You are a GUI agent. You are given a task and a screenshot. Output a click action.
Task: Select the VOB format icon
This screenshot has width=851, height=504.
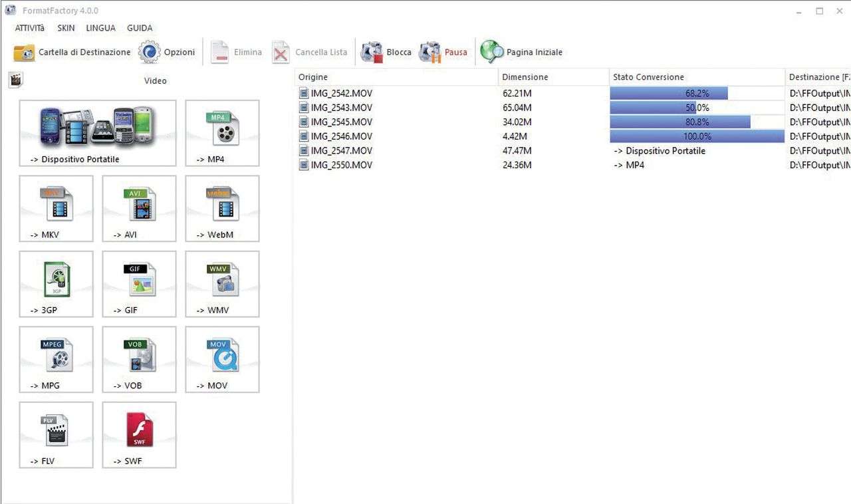coord(139,359)
